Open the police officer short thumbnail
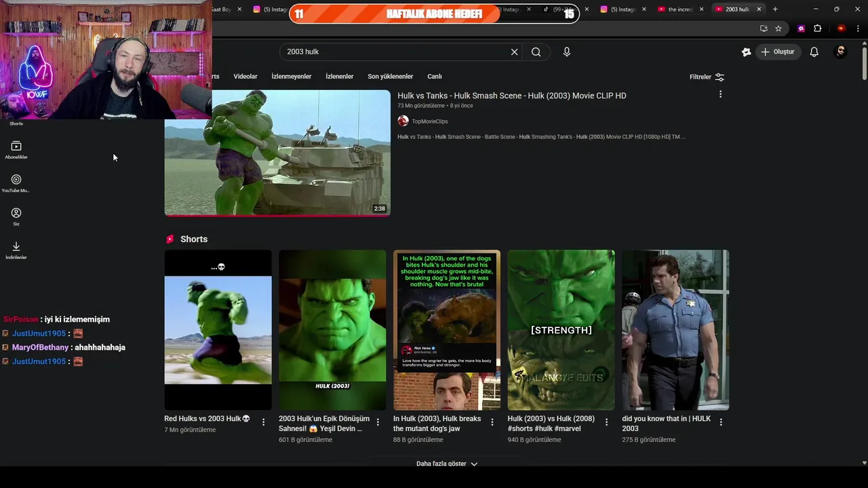Viewport: 868px width, 488px height. tap(676, 330)
